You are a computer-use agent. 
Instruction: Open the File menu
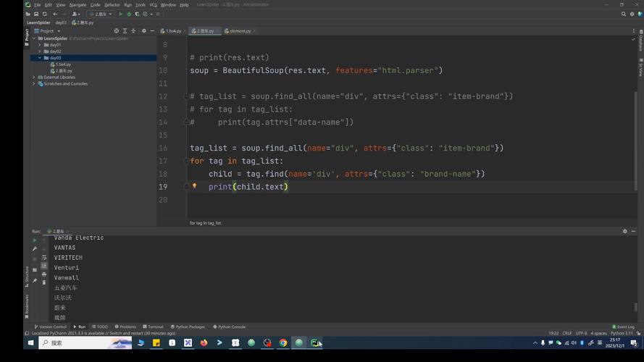[38, 4]
